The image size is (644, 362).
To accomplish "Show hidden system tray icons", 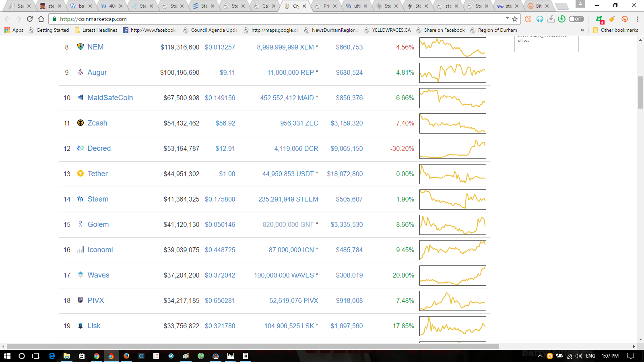I will [x=540, y=356].
